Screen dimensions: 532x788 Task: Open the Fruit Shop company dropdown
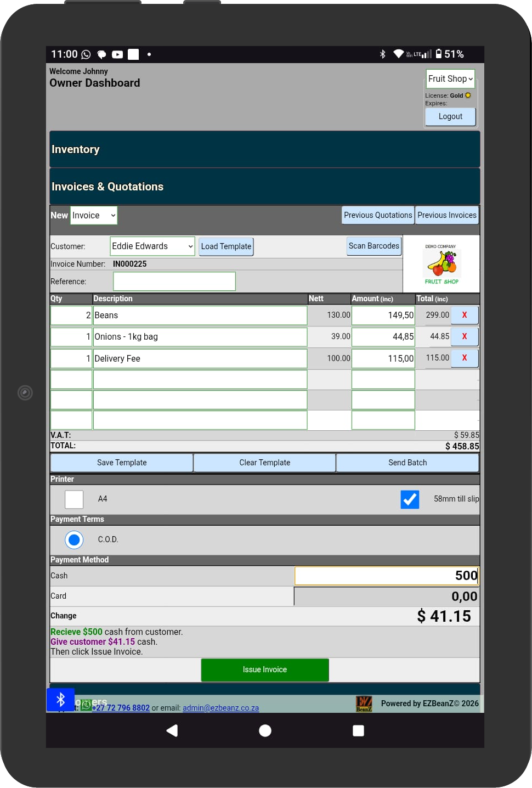(450, 78)
